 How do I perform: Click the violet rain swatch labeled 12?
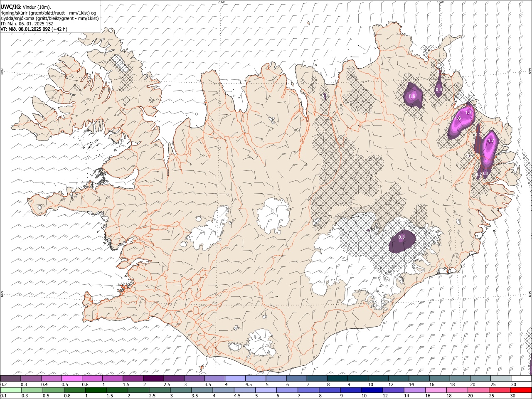pos(393,390)
